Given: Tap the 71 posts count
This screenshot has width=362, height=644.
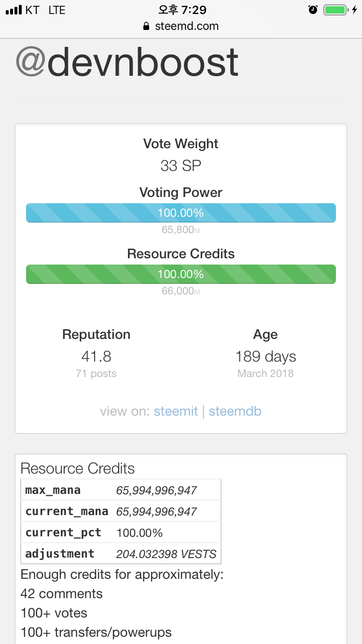Looking at the screenshot, I should pos(97,373).
